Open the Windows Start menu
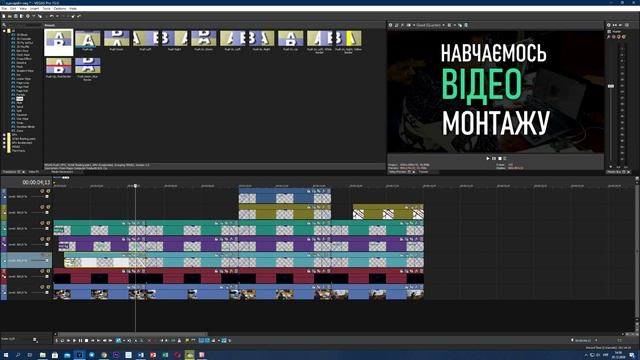This screenshot has width=640, height=360. [6, 355]
